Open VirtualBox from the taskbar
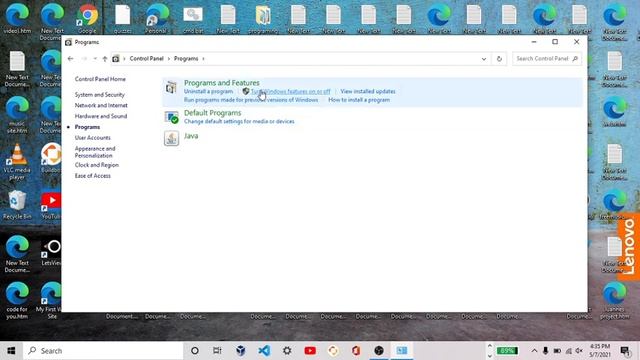640x360 pixels. pyautogui.click(x=241, y=351)
